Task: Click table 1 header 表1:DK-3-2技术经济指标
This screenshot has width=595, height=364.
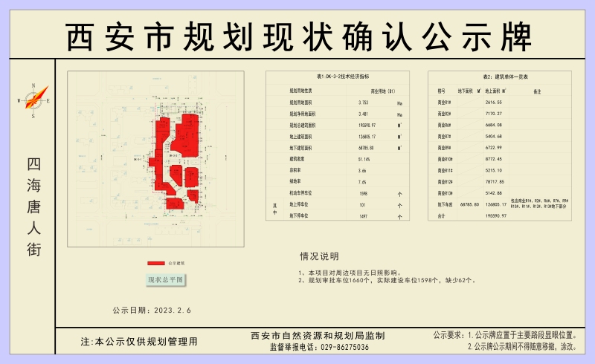Action: point(337,77)
